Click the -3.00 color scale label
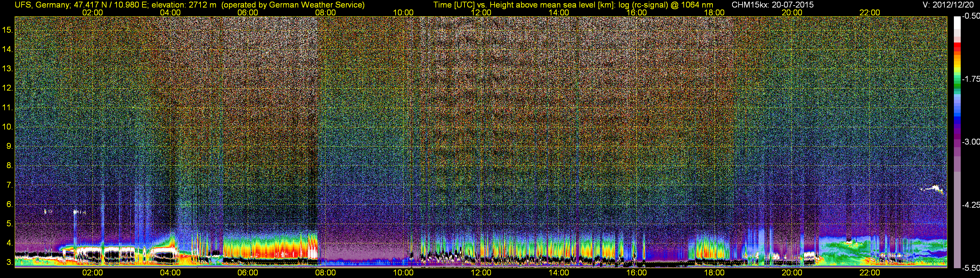The height and width of the screenshot is (278, 980). [971, 142]
